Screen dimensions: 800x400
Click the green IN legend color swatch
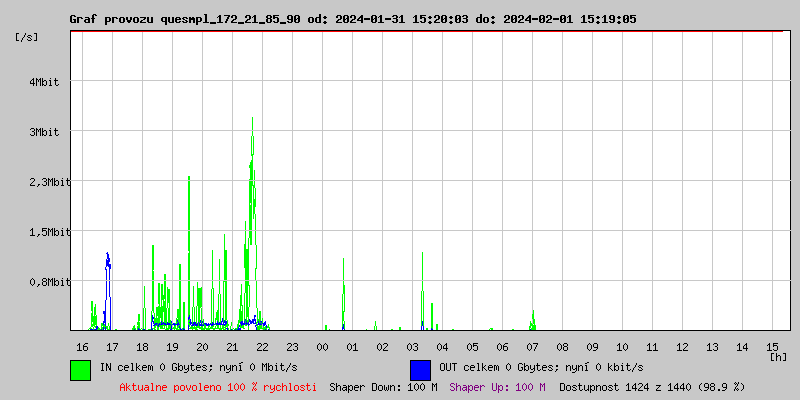pyautogui.click(x=80, y=369)
